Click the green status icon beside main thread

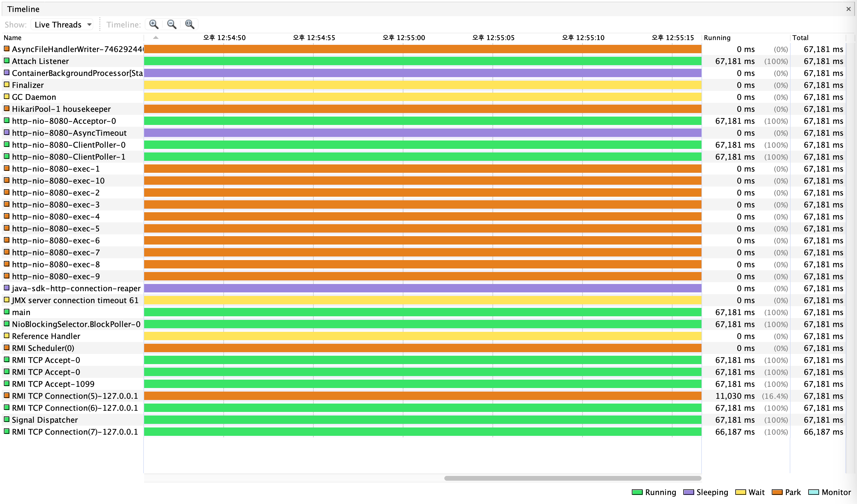tap(7, 312)
